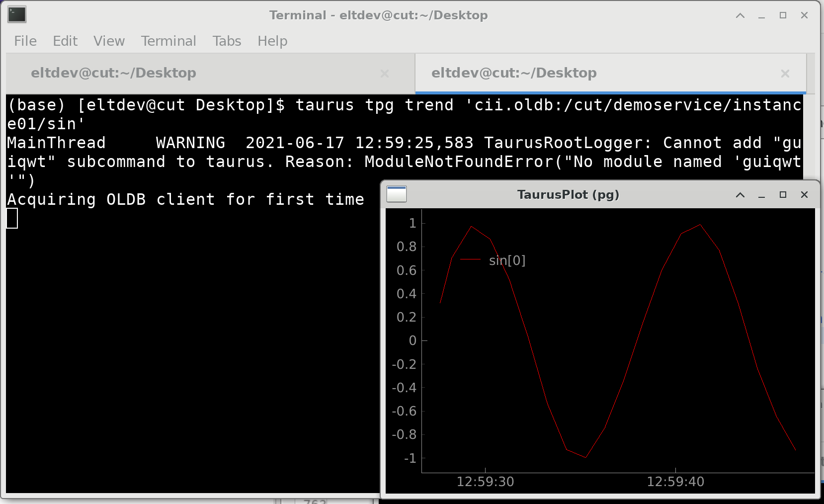Maximize the TaurusPlot window
This screenshot has width=824, height=504.
pyautogui.click(x=784, y=195)
